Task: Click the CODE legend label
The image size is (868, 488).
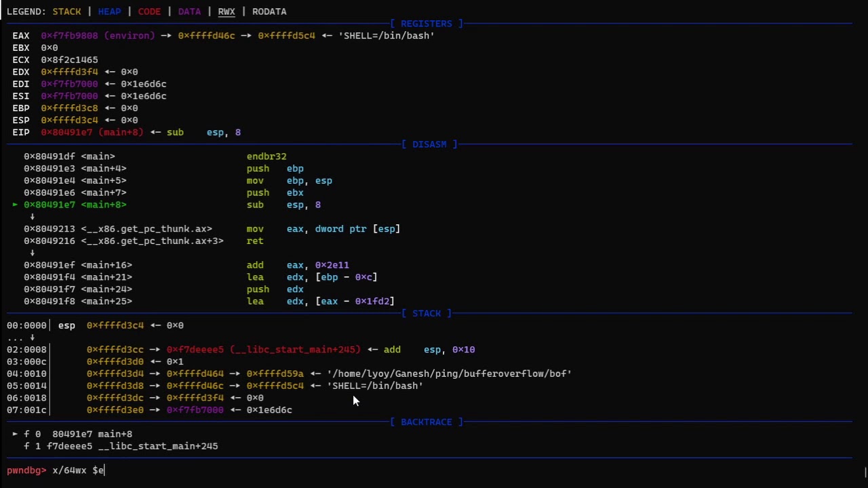Action: (x=149, y=12)
